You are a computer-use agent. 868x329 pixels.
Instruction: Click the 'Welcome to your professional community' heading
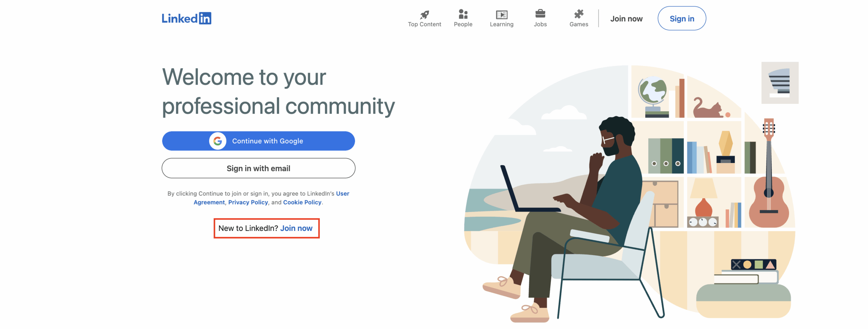point(278,92)
